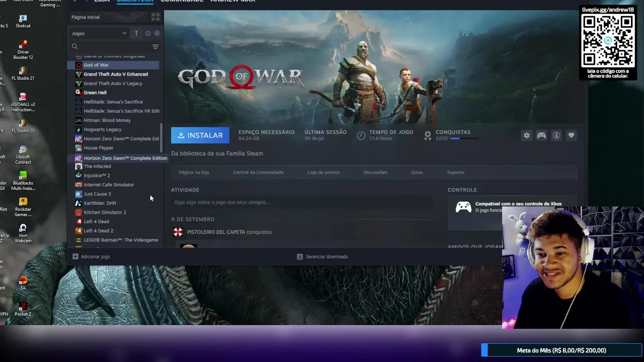The height and width of the screenshot is (362, 644).
Task: Open Gerenciar downloads
Action: click(x=322, y=256)
